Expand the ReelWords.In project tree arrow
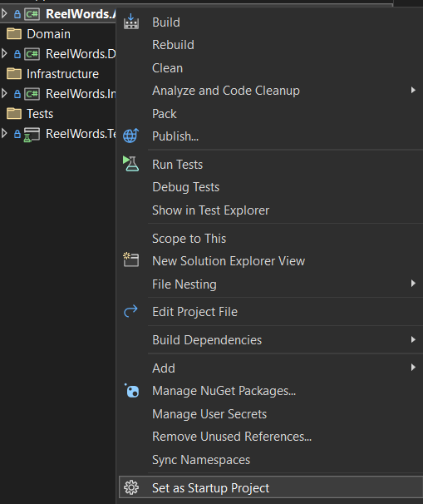 pyautogui.click(x=4, y=93)
